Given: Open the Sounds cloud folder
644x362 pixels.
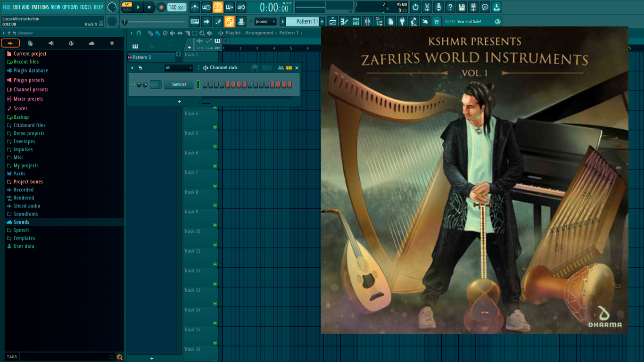Looking at the screenshot, I should pyautogui.click(x=21, y=222).
